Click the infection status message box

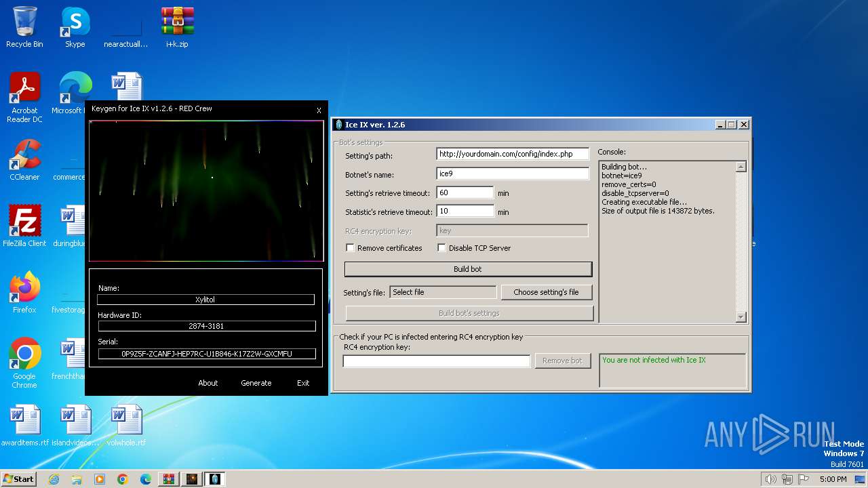click(x=672, y=370)
